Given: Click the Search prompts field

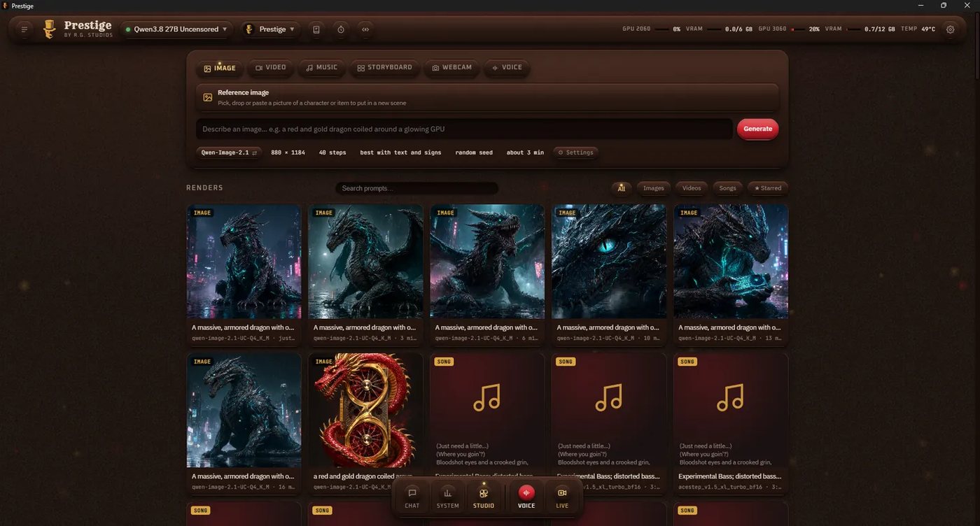Looking at the screenshot, I should (416, 188).
